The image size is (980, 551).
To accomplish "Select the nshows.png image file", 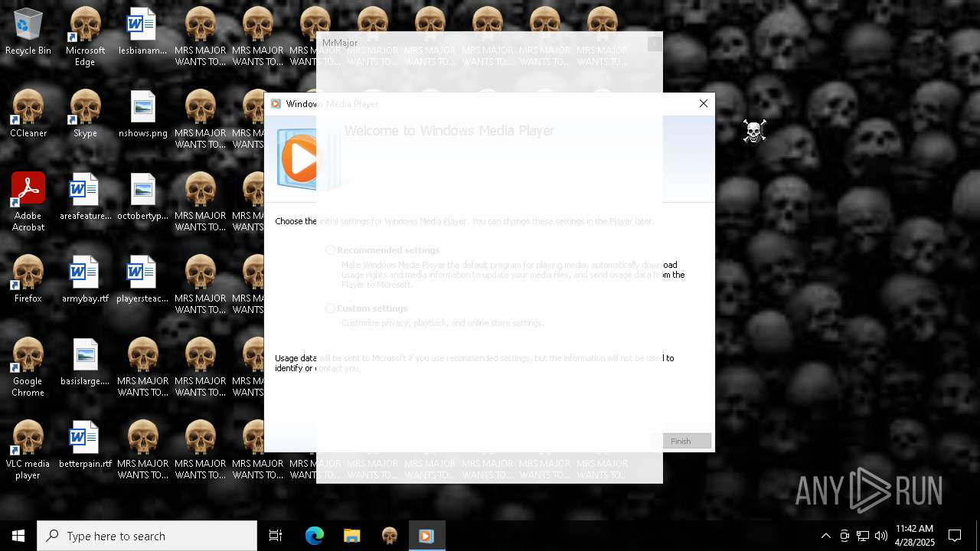I will pyautogui.click(x=142, y=115).
